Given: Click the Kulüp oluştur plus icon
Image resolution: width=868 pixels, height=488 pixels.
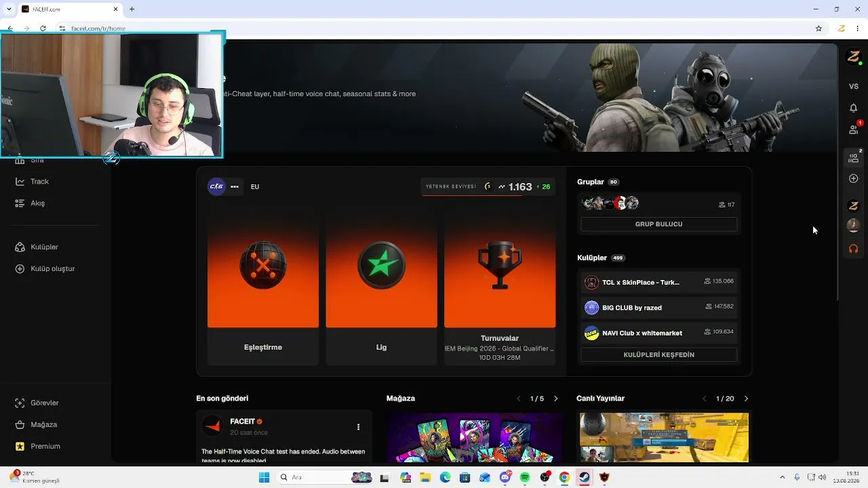Looking at the screenshot, I should pos(20,269).
